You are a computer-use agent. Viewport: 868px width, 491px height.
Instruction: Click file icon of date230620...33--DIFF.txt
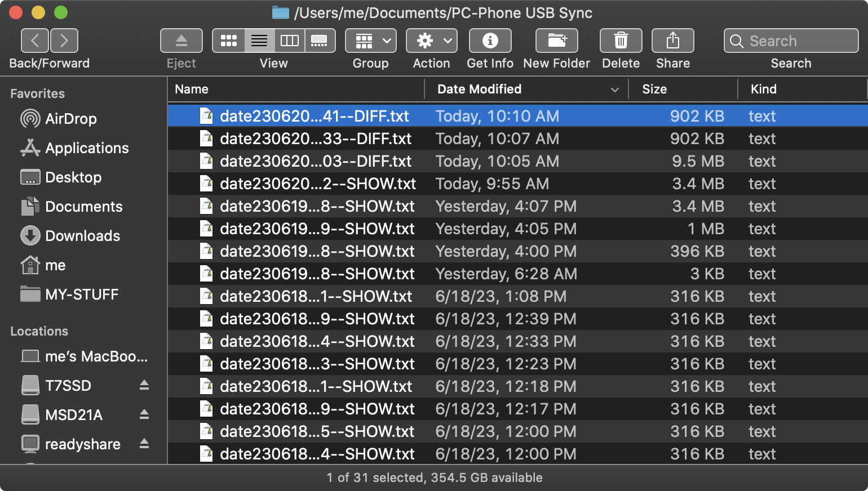click(x=207, y=139)
